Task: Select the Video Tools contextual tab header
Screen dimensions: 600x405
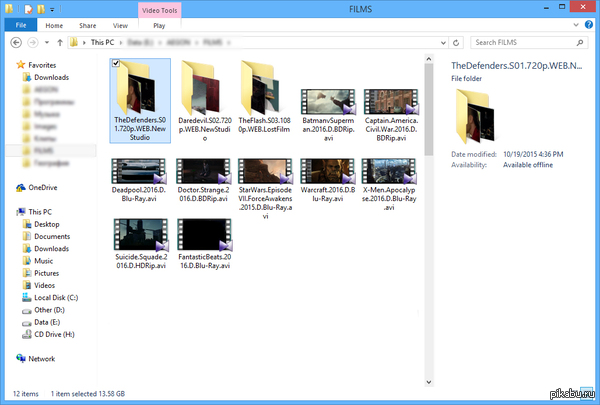Action: click(160, 10)
